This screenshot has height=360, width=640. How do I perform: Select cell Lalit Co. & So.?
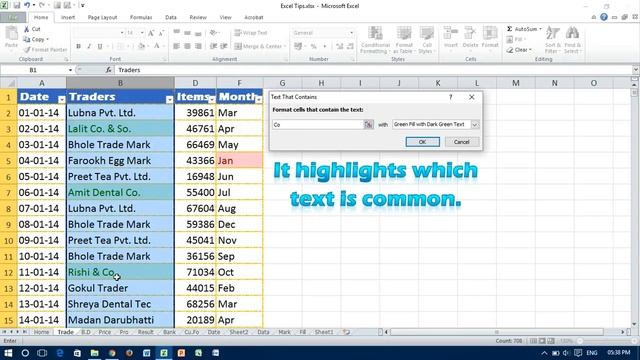(x=120, y=129)
